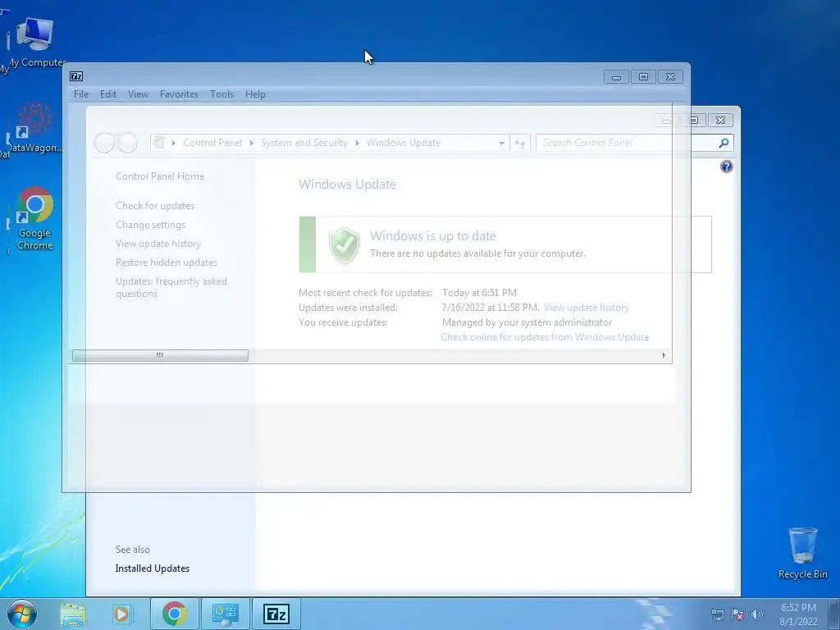Screen dimensions: 840x630
Task: Open the Action Center flag tray icon
Action: [737, 615]
